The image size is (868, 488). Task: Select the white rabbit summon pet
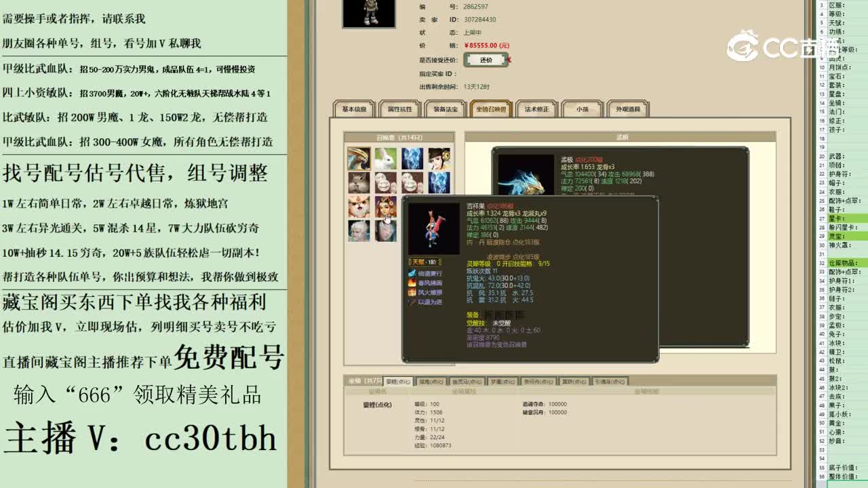coord(385,159)
